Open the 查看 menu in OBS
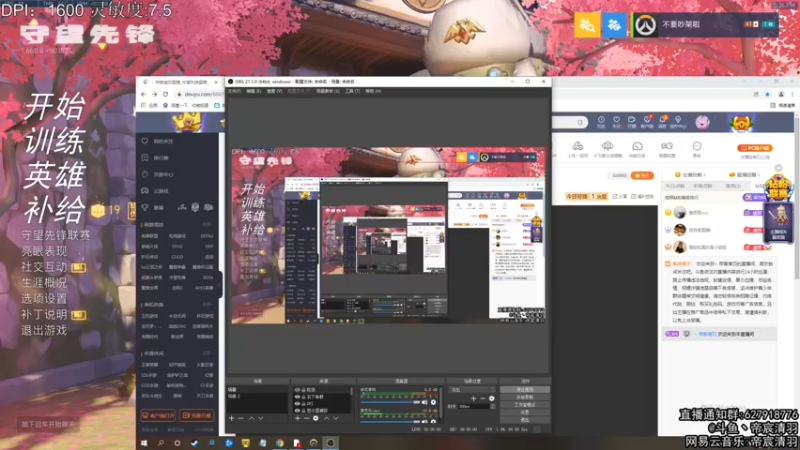This screenshot has height=450, width=800. 274,91
